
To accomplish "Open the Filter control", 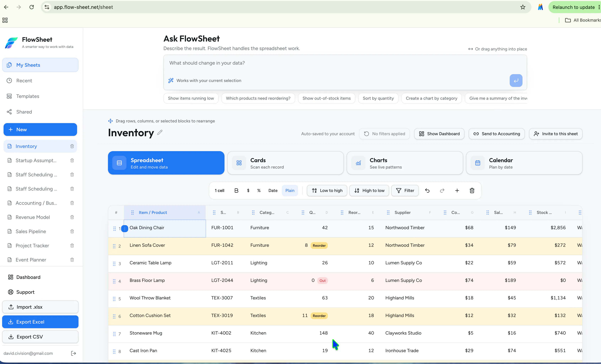I will [x=405, y=191].
